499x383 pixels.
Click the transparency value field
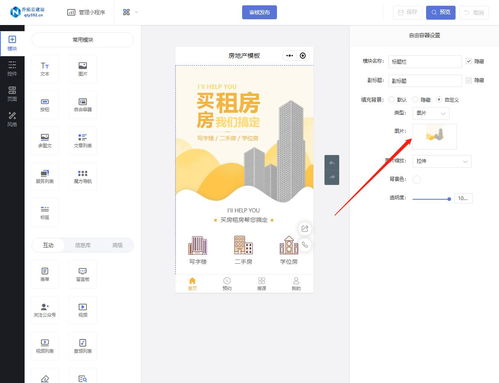[x=463, y=198]
